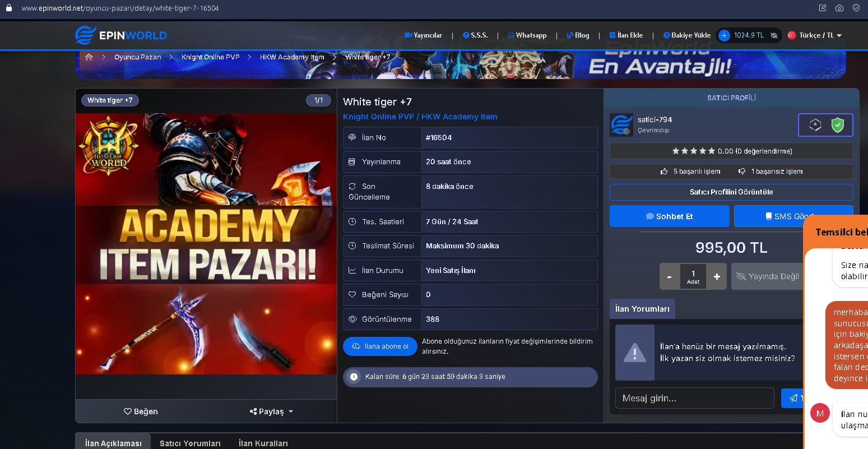Click the warning triangle icon in comments
The width and height of the screenshot is (868, 449).
click(635, 353)
